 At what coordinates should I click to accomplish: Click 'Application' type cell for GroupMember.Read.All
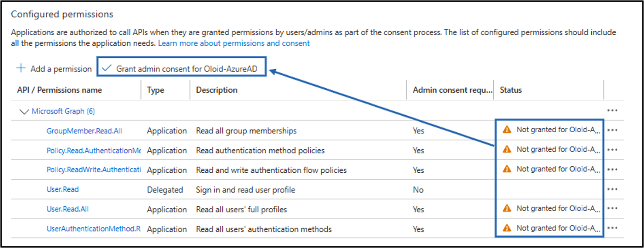tap(167, 131)
